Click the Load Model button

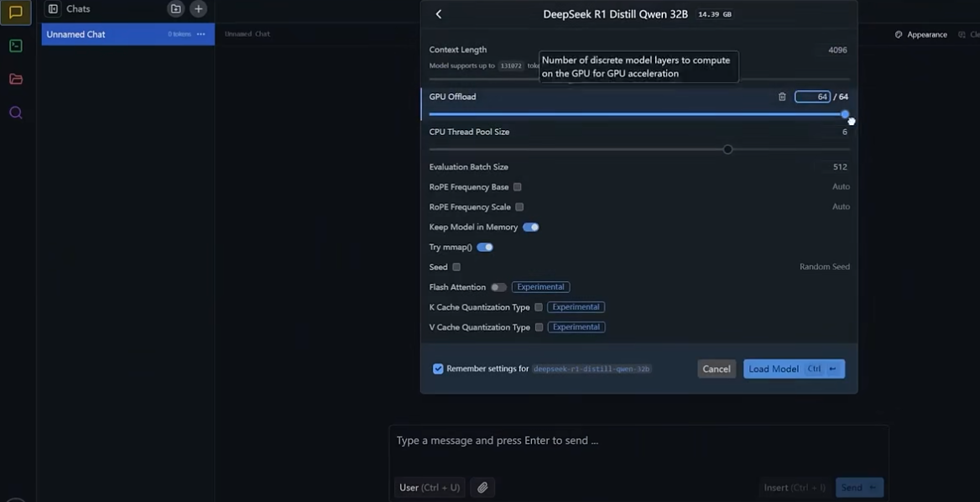794,369
